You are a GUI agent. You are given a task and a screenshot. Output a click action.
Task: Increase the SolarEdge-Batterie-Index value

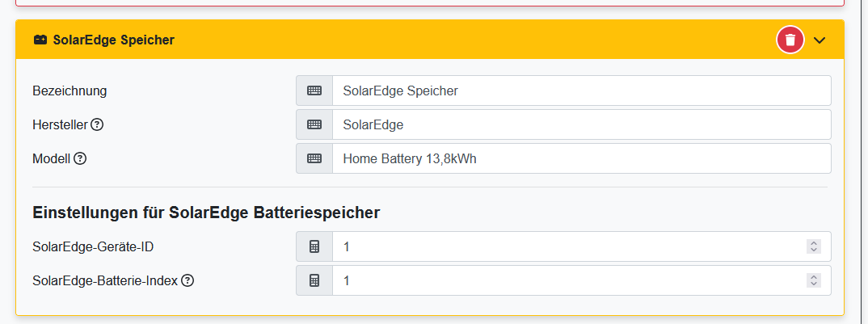pyautogui.click(x=814, y=277)
